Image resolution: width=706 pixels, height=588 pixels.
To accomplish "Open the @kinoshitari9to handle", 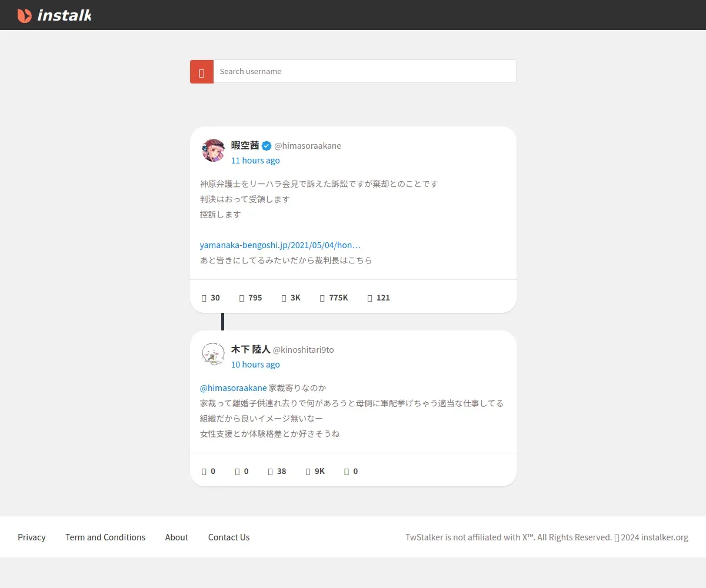I will pos(304,350).
